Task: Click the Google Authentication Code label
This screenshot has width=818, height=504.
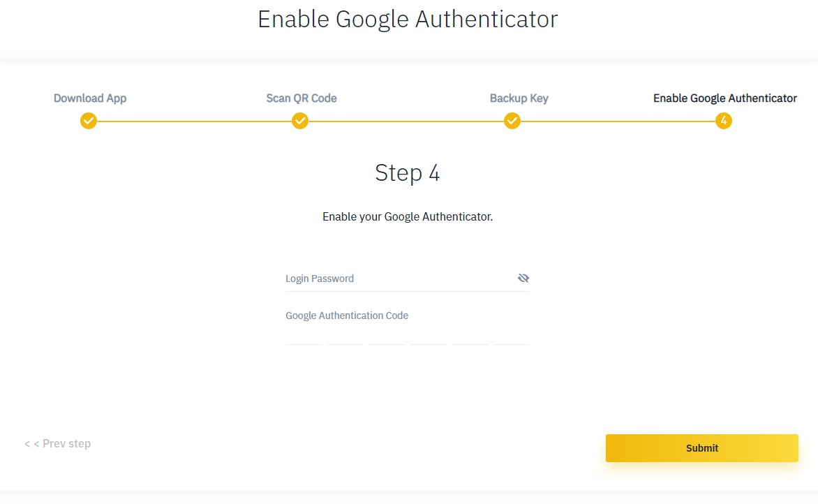Action: 347,315
